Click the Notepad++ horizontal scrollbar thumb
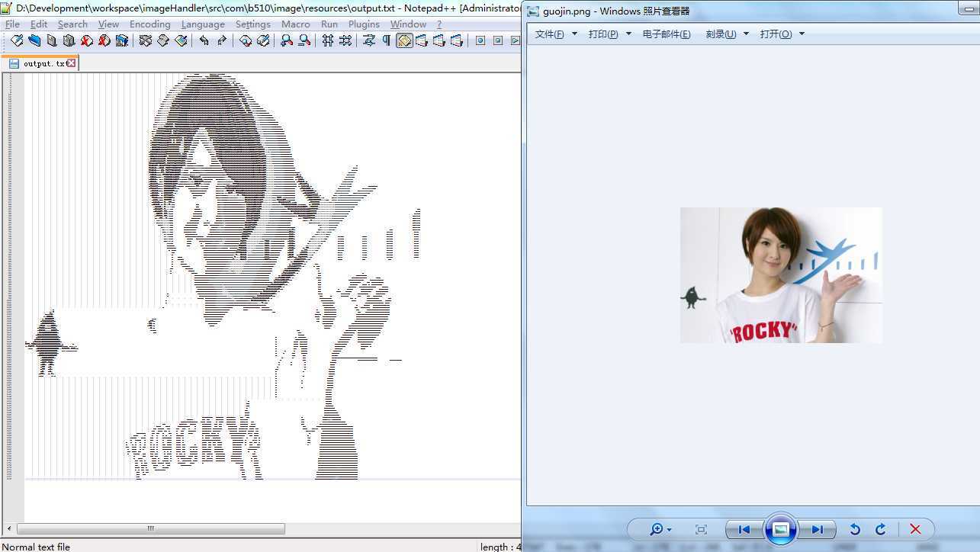This screenshot has width=980, height=552. (151, 528)
